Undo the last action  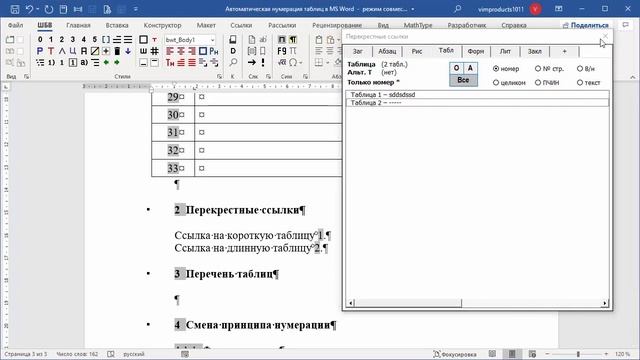point(29,9)
